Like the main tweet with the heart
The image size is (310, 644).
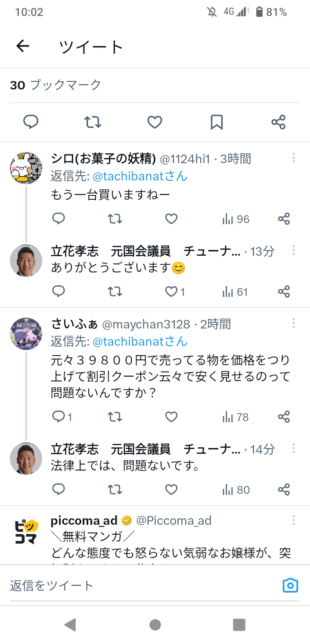point(155,123)
